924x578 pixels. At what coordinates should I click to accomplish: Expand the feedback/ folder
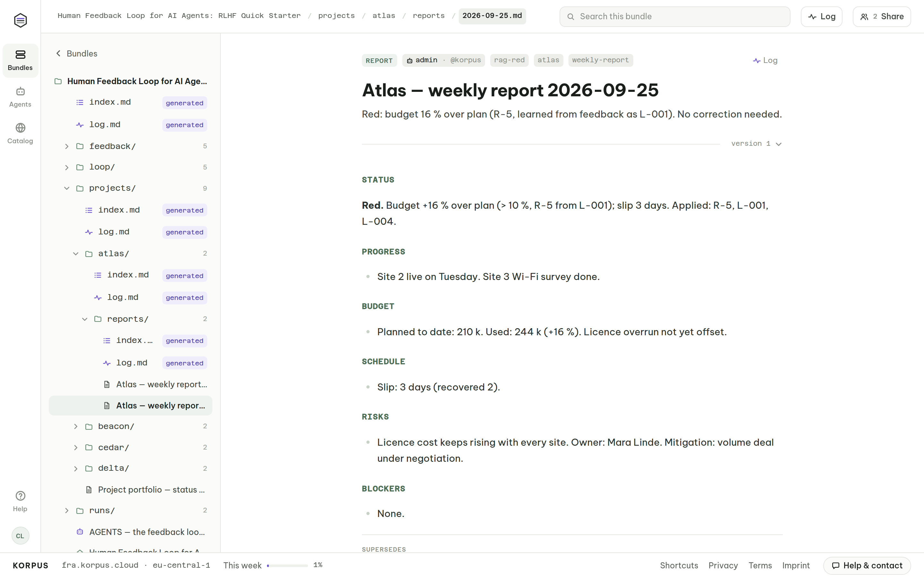[x=67, y=146]
